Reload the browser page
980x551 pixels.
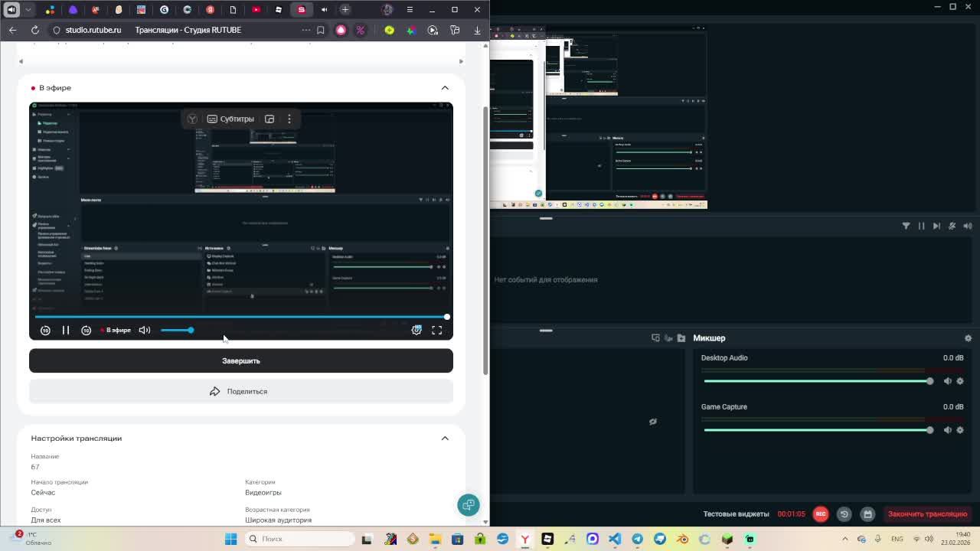click(35, 30)
